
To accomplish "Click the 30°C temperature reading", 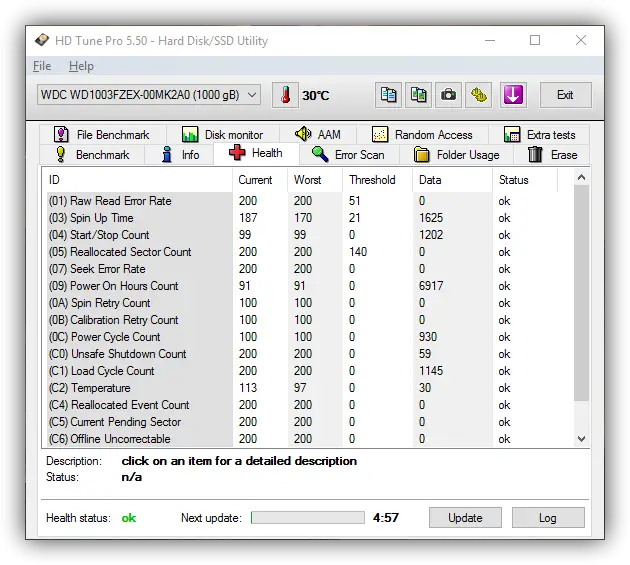I will click(x=316, y=96).
